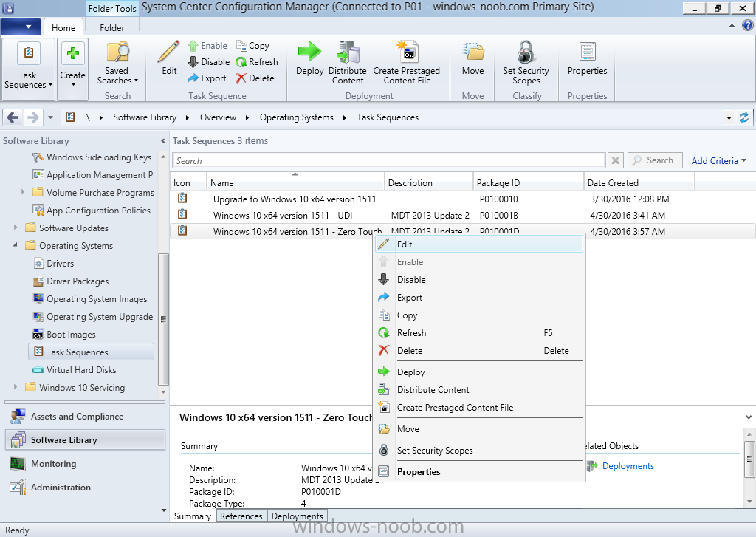Switch to References bottom tab
Screen dimensions: 756x537
(x=241, y=516)
